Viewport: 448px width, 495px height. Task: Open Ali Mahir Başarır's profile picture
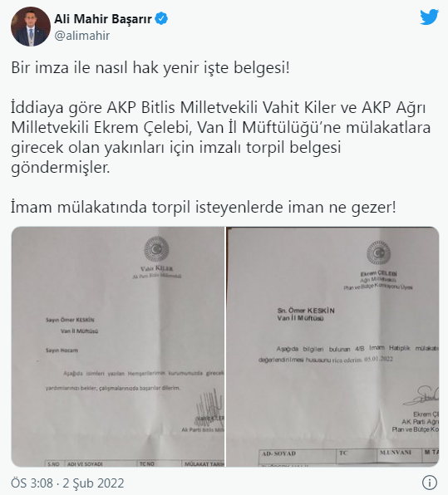[x=31, y=27]
